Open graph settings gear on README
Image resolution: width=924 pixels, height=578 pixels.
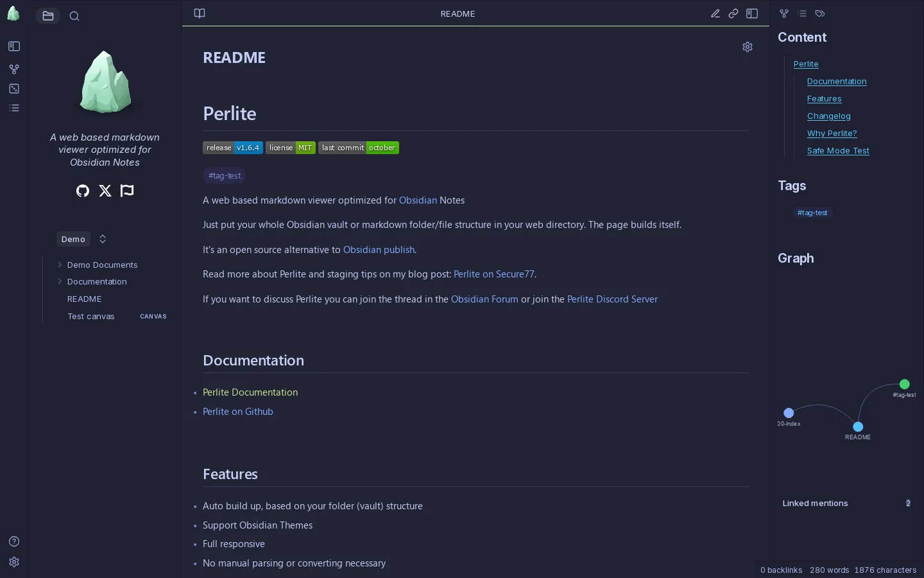(x=748, y=47)
